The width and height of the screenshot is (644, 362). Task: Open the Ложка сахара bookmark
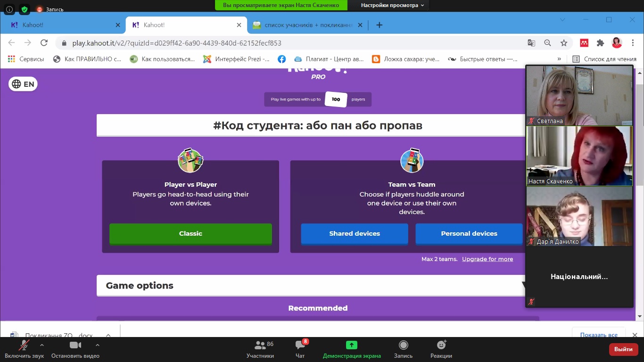tap(406, 59)
